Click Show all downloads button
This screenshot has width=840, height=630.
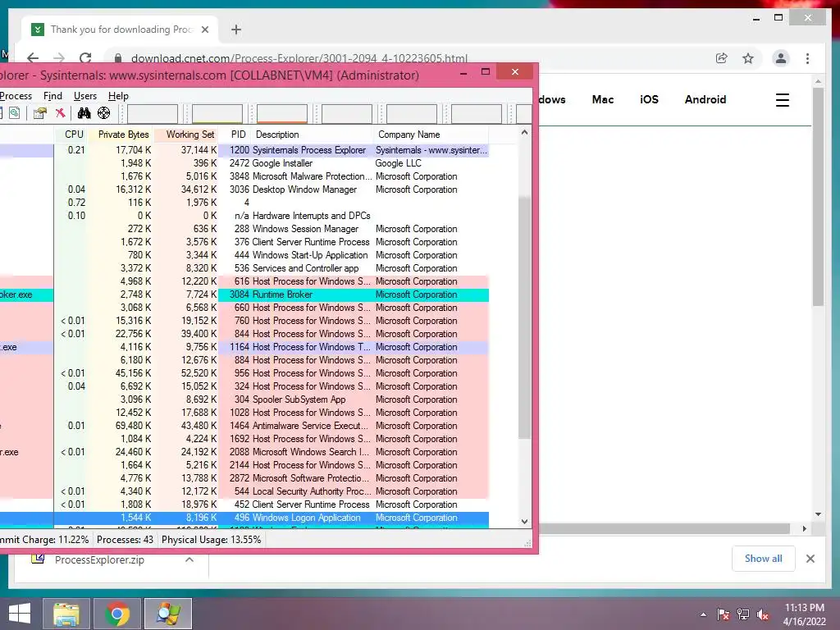click(x=763, y=559)
